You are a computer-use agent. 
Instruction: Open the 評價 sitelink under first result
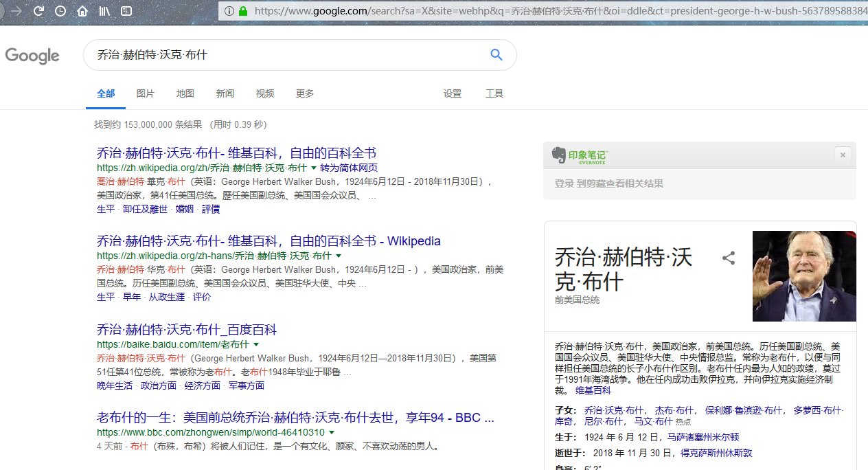coord(211,209)
